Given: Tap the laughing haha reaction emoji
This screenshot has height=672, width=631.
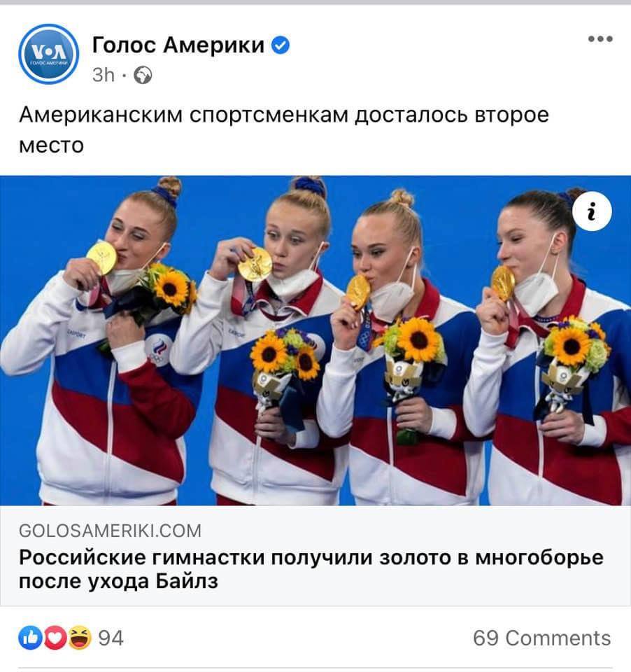Looking at the screenshot, I should coord(80,638).
